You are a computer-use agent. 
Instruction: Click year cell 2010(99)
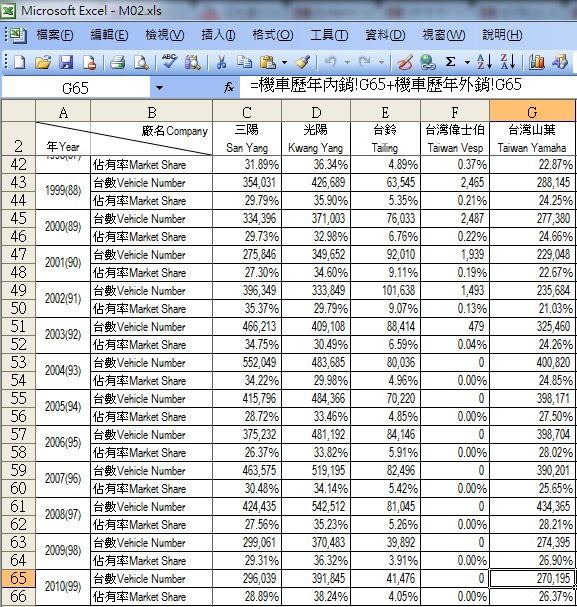pyautogui.click(x=63, y=587)
